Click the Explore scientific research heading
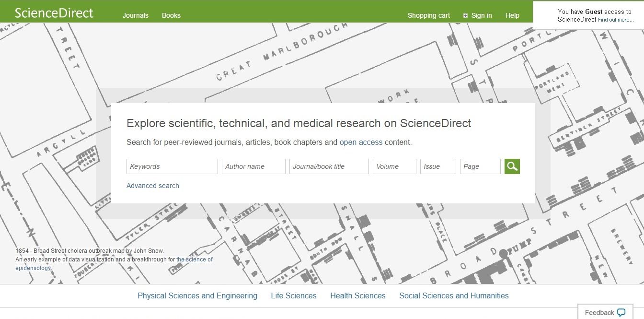 point(299,123)
